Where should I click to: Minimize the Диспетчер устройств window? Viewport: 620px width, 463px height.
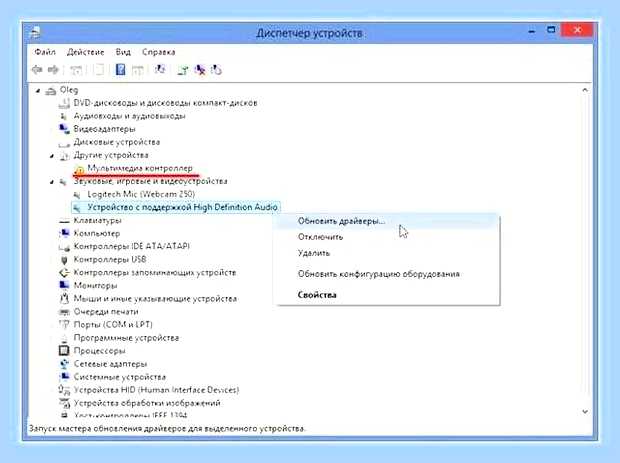click(532, 31)
